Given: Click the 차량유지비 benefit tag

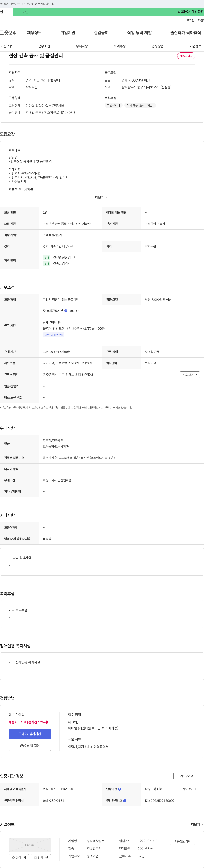Looking at the screenshot, I should (x=113, y=106).
